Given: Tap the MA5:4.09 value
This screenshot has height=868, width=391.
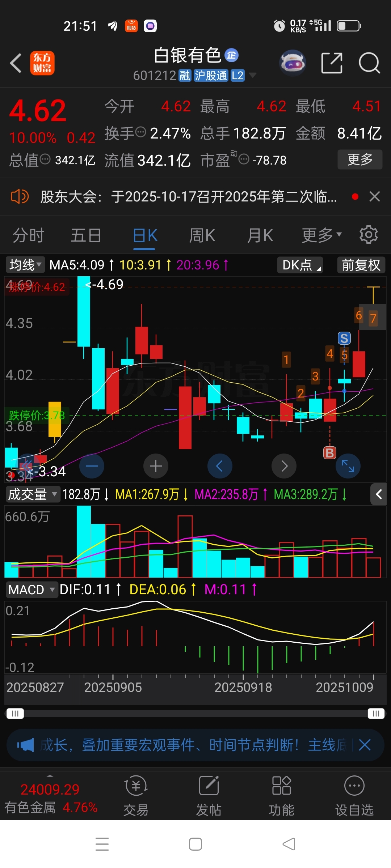Looking at the screenshot, I should 77,265.
